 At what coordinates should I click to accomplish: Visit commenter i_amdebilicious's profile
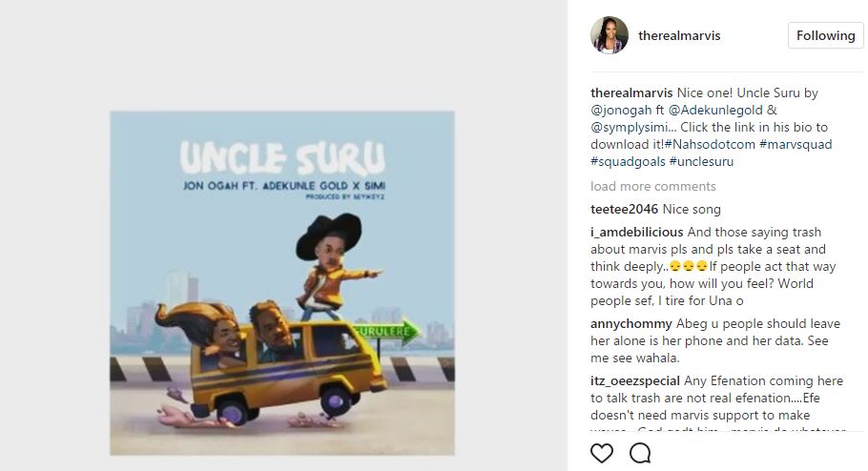[636, 232]
